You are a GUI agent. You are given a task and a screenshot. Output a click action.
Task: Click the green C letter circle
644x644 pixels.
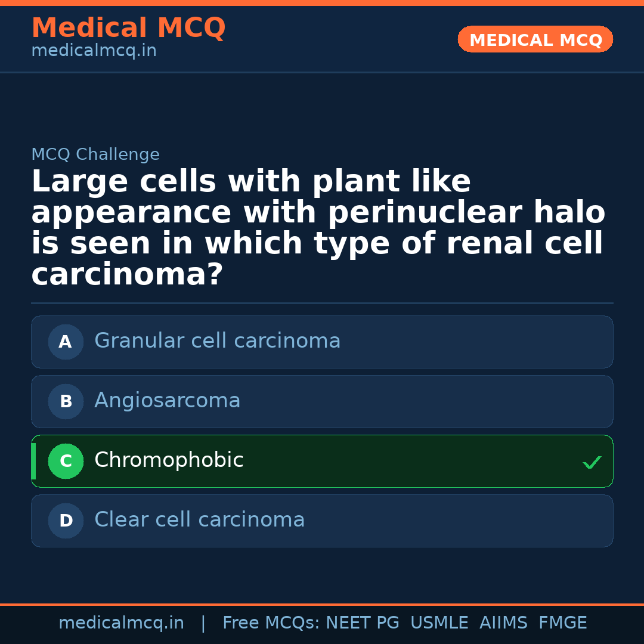pyautogui.click(x=66, y=462)
